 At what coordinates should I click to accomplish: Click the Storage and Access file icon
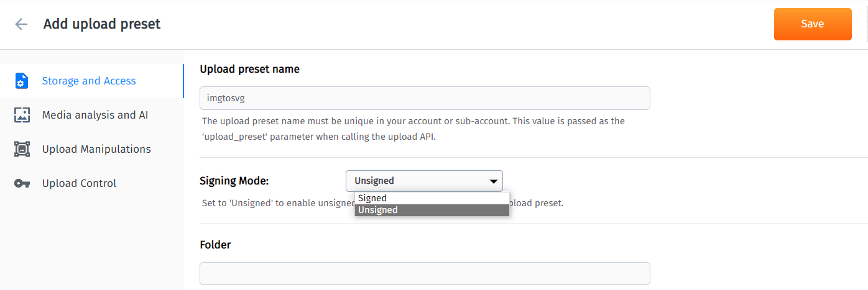(22, 81)
